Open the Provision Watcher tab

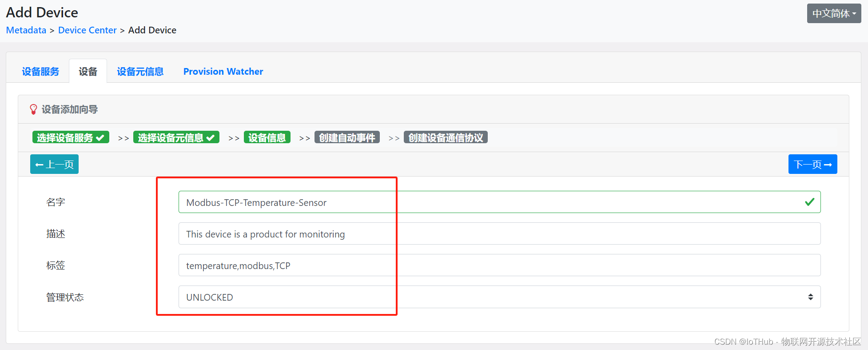[223, 72]
